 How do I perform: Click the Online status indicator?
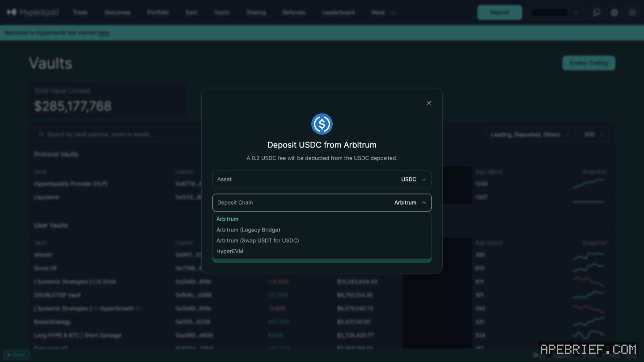(17, 355)
